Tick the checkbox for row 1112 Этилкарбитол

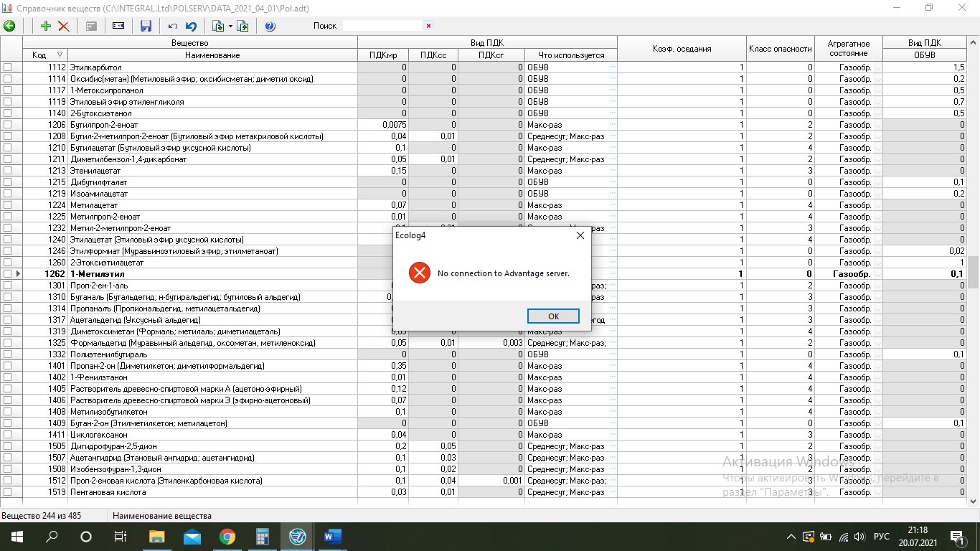[x=8, y=67]
